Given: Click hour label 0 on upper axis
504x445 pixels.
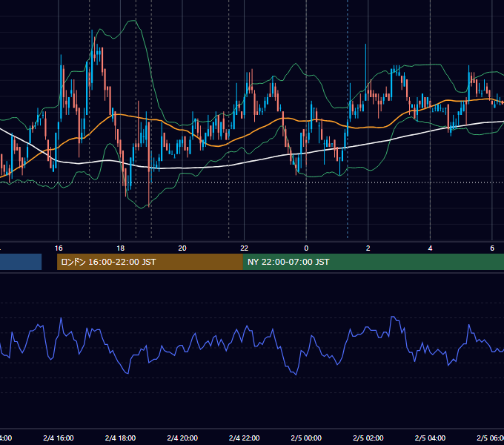Looking at the screenshot, I should pos(306,248).
